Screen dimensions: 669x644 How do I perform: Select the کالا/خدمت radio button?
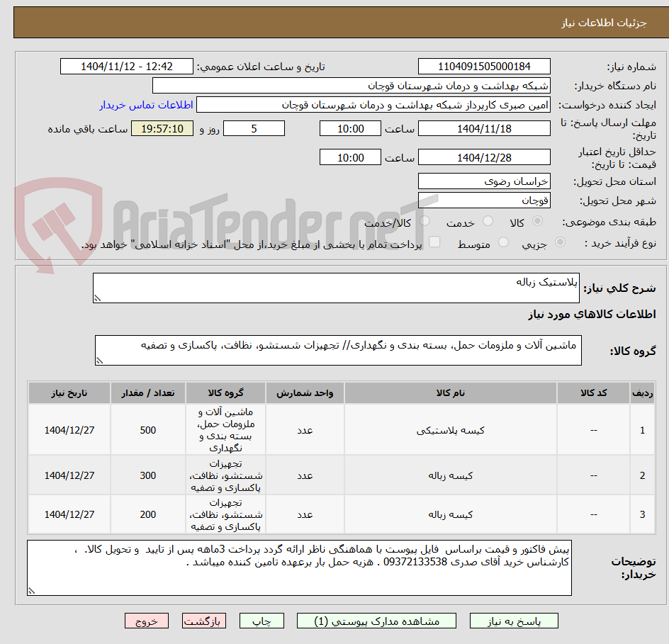click(x=425, y=220)
